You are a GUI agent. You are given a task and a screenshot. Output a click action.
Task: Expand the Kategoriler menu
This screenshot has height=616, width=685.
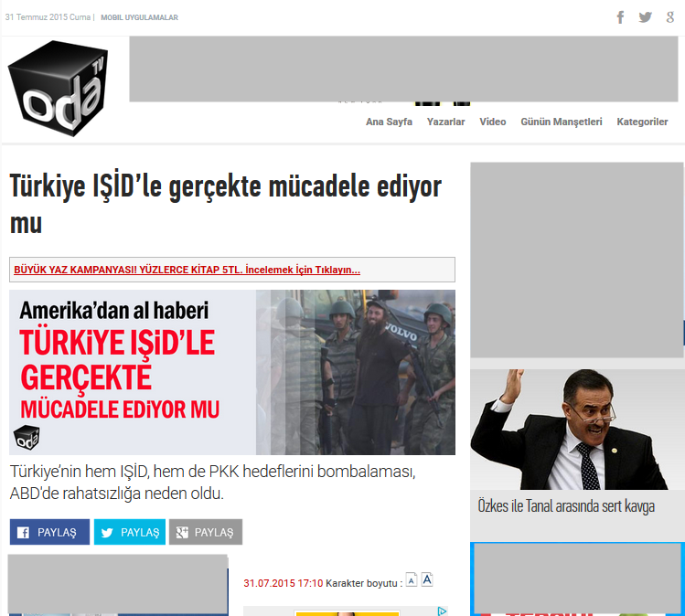click(x=642, y=122)
